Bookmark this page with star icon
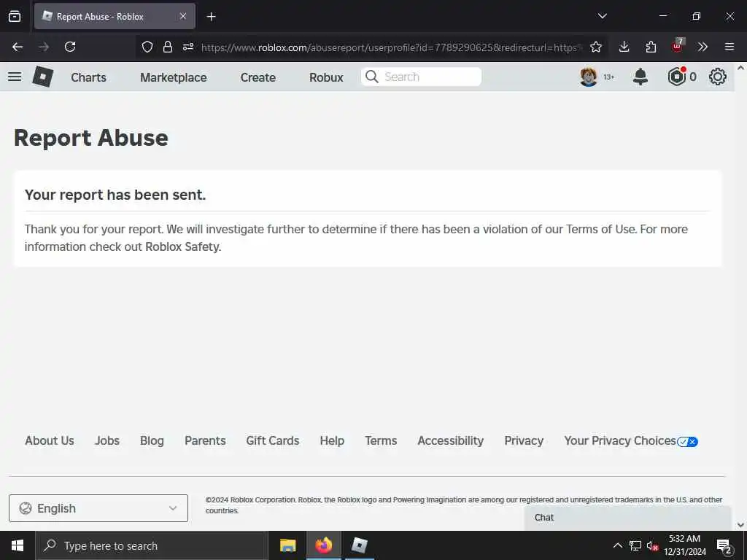The height and width of the screenshot is (560, 747). coord(595,47)
